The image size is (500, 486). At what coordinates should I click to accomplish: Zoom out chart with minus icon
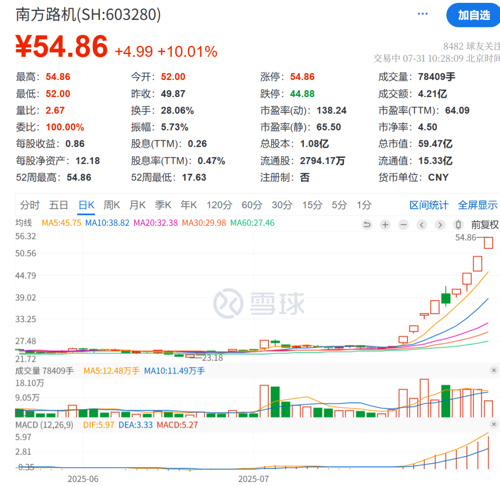[403, 225]
